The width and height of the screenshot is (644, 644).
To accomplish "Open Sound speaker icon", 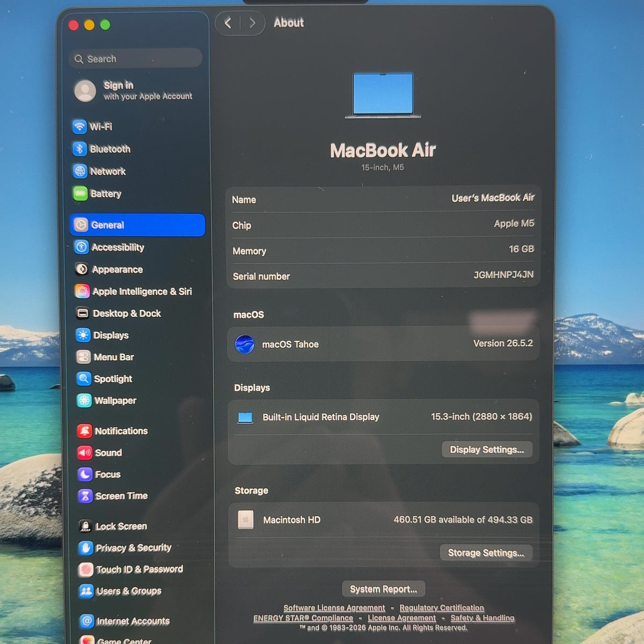I will tap(85, 452).
